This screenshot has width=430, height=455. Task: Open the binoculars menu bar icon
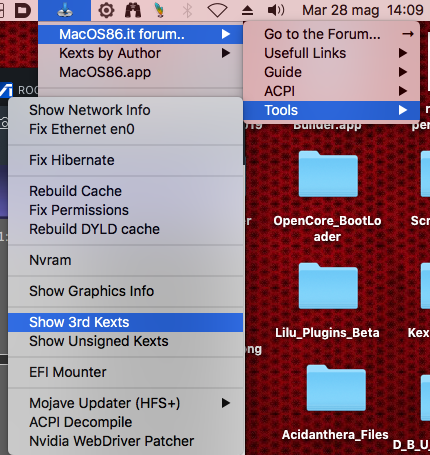pyautogui.click(x=133, y=10)
